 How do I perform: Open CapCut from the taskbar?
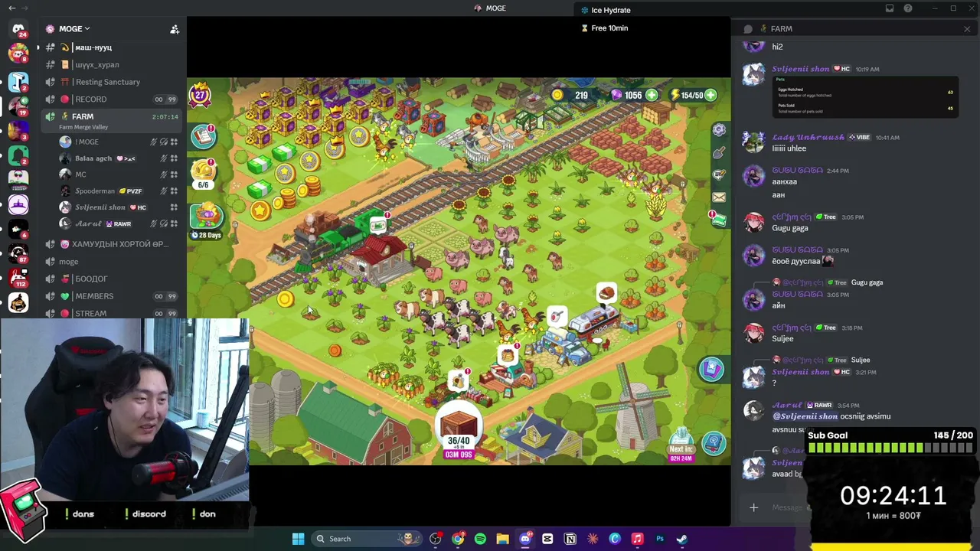(547, 539)
